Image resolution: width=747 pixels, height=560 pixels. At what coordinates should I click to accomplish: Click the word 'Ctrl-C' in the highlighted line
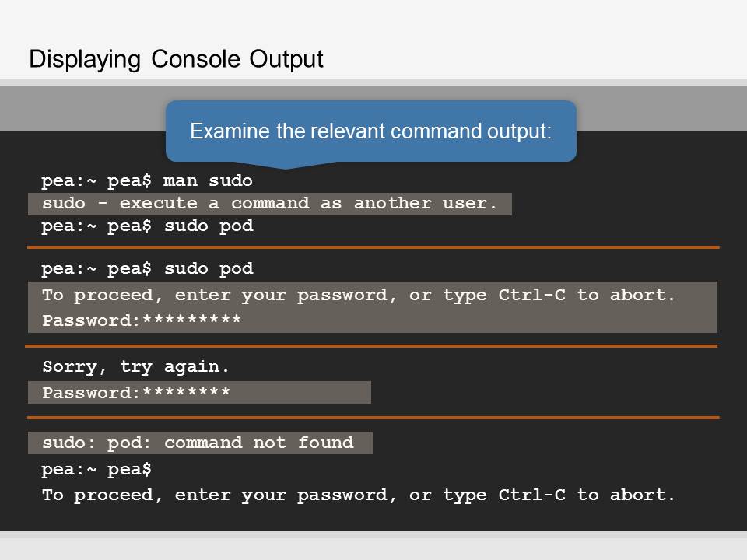[531, 295]
